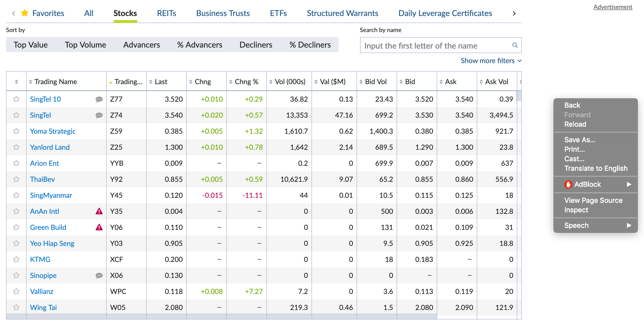Click the AdBlock hand icon
The image size is (644, 322).
click(x=568, y=184)
